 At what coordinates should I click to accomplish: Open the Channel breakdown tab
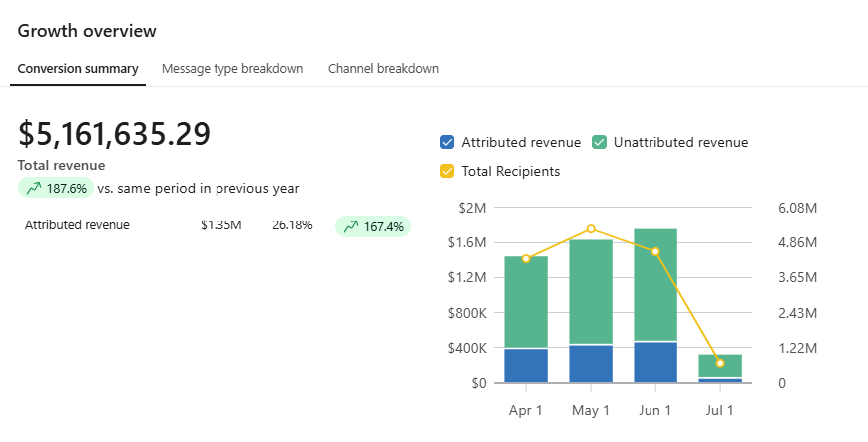384,69
